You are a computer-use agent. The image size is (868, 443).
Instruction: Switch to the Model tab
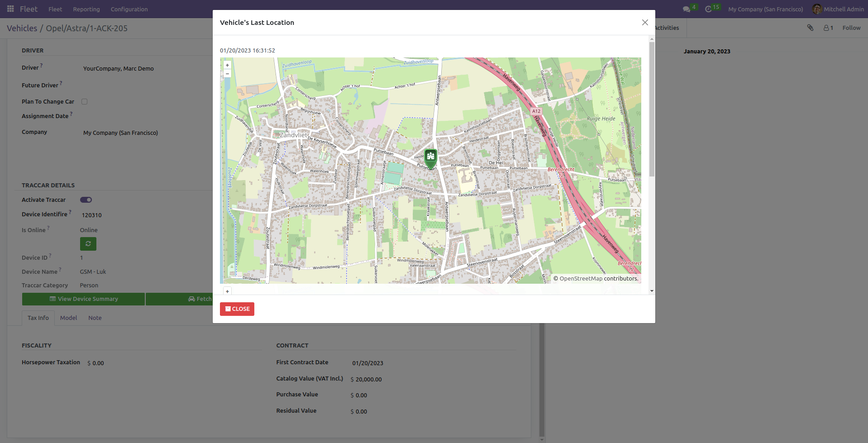pos(68,318)
